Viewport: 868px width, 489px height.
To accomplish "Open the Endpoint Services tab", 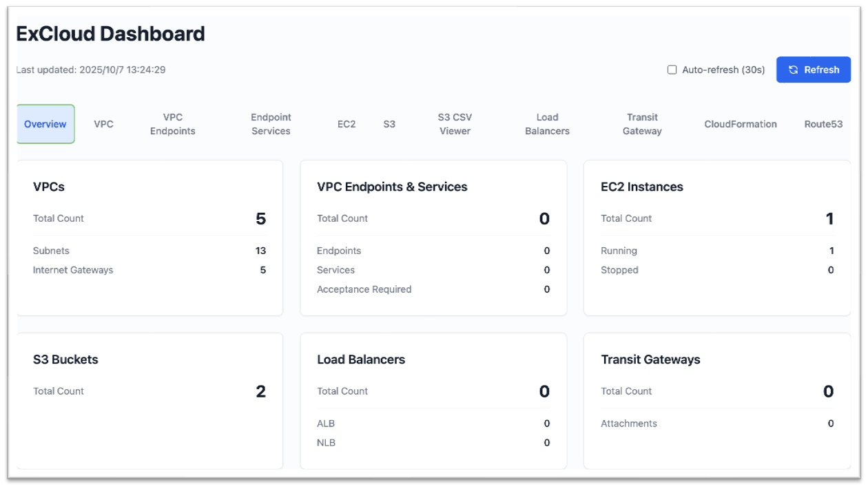I will [271, 124].
